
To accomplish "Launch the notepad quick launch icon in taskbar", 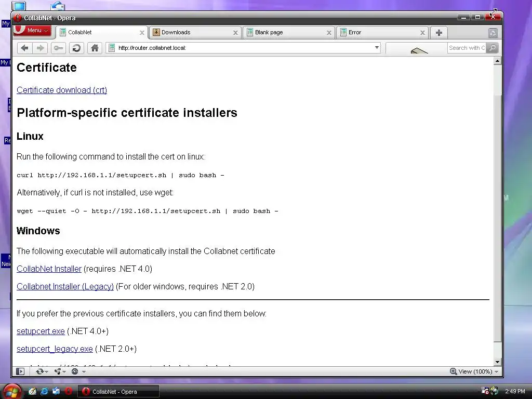I will click(x=32, y=391).
